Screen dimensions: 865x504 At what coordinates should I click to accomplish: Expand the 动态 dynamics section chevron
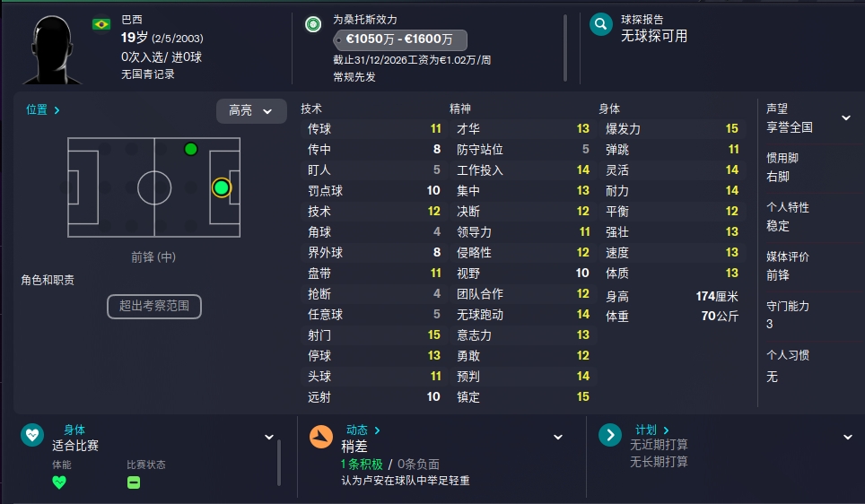558,437
